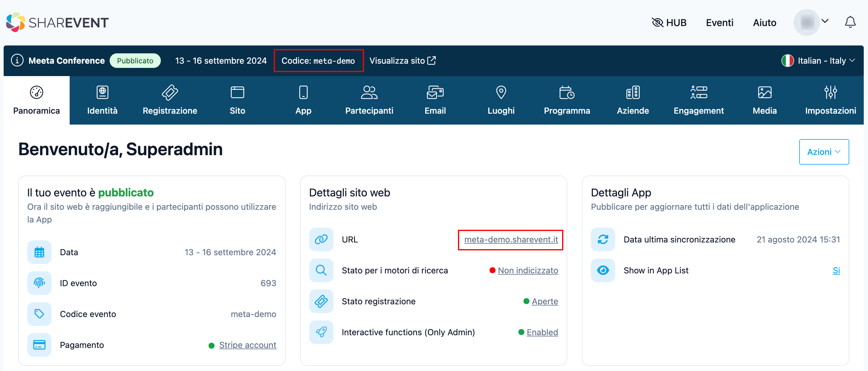The height and width of the screenshot is (371, 868).
Task: Click the Meeta Conference event title
Action: pyautogui.click(x=66, y=61)
